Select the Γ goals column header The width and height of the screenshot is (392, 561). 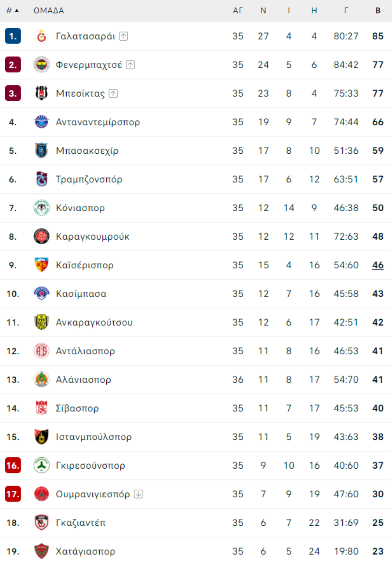click(x=346, y=11)
